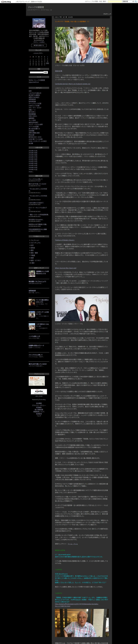Open the ログイン link in the header
This screenshot has width=138, height=644.
[x=88, y=2]
